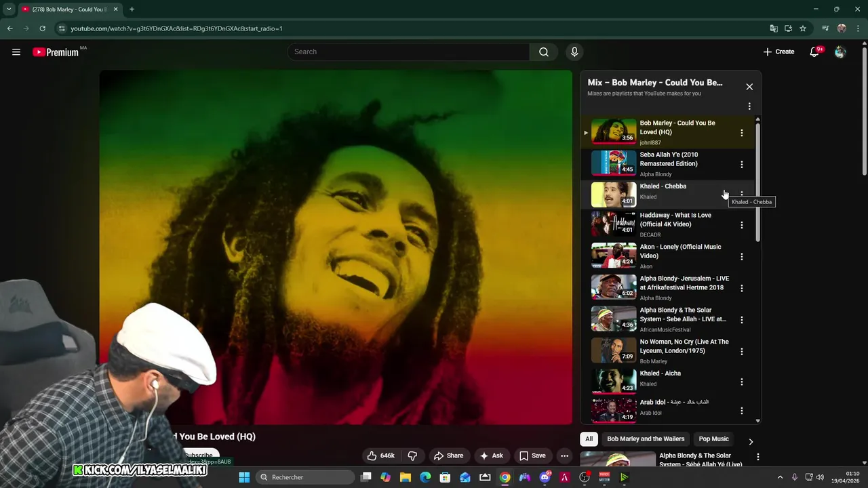Image resolution: width=868 pixels, height=488 pixels.
Task: Open options for Alpha Blondy Jerusalem item
Action: click(741, 288)
